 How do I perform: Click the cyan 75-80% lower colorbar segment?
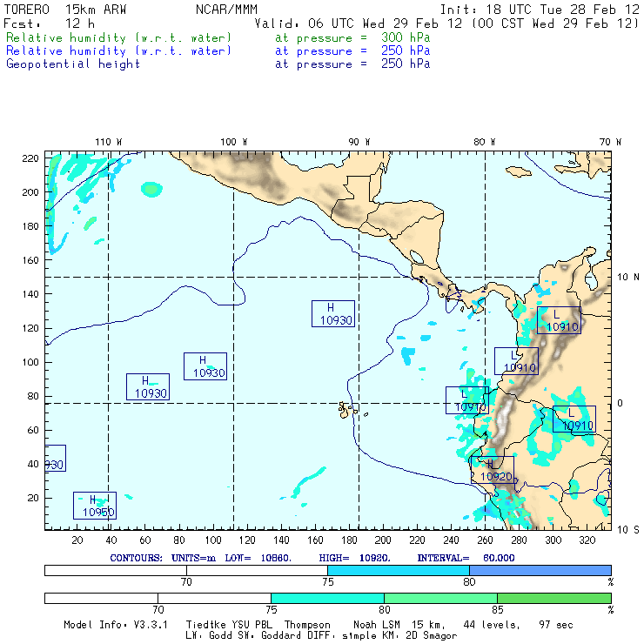coord(327,598)
